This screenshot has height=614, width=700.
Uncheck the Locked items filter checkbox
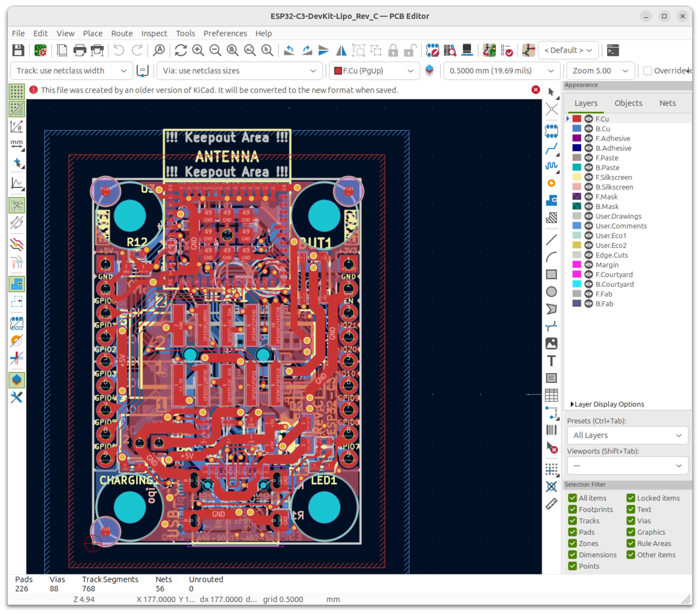pyautogui.click(x=631, y=498)
